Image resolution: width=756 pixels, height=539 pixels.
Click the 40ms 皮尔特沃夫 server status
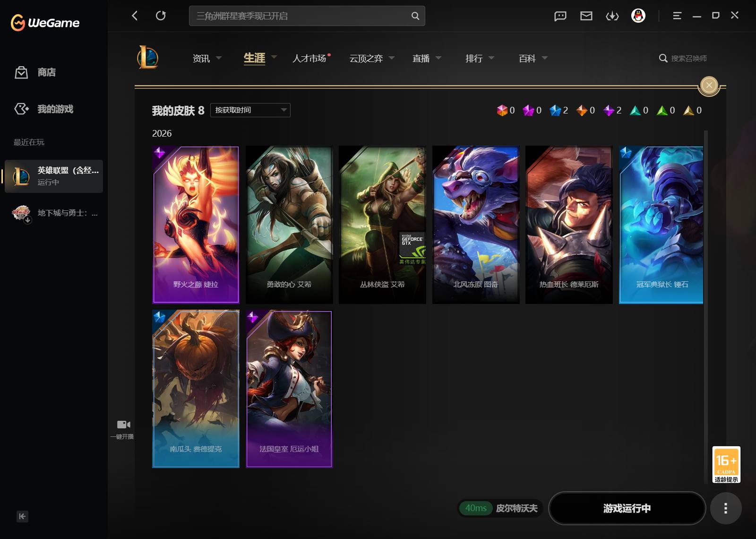pyautogui.click(x=500, y=508)
